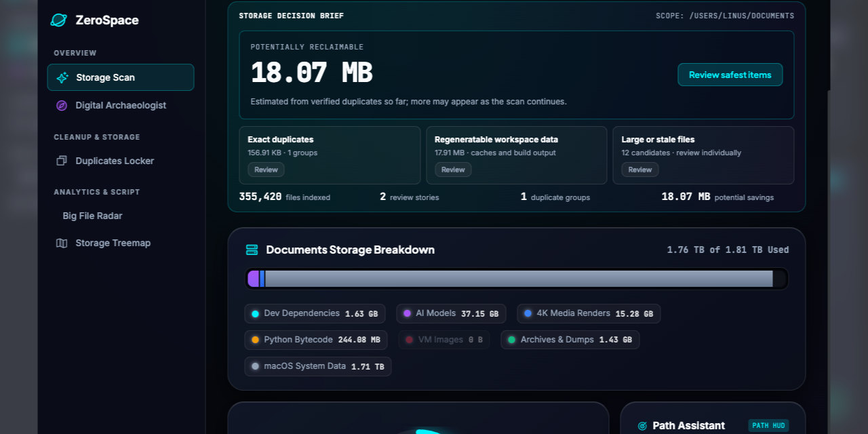Click the Potentially Reclaimable label
This screenshot has width=868, height=434.
pos(307,47)
